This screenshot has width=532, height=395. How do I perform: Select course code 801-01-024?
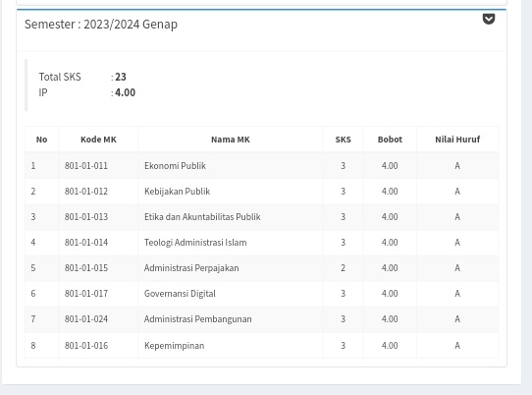(86, 319)
